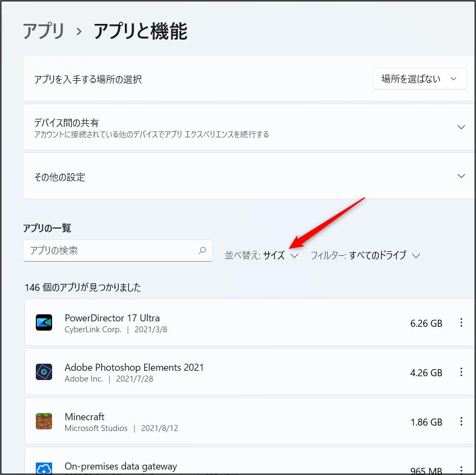Select the On-premises data gateway name
The image size is (476, 475).
(121, 466)
